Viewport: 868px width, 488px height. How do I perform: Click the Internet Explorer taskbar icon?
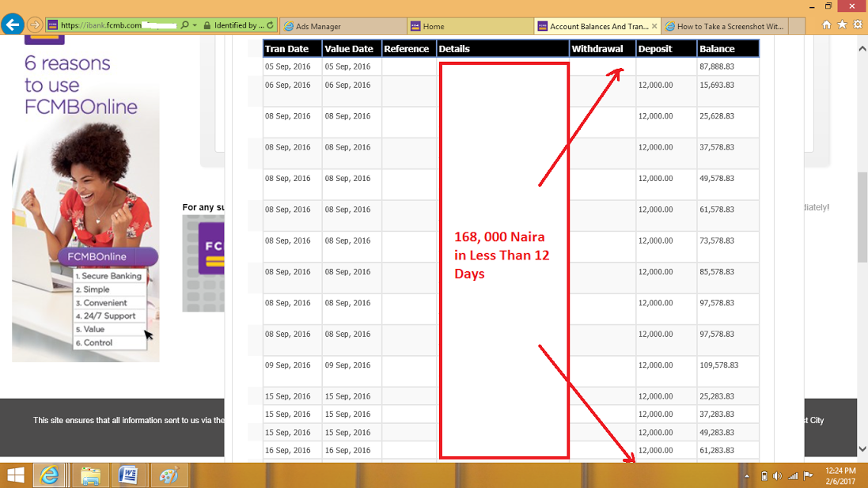(50, 475)
